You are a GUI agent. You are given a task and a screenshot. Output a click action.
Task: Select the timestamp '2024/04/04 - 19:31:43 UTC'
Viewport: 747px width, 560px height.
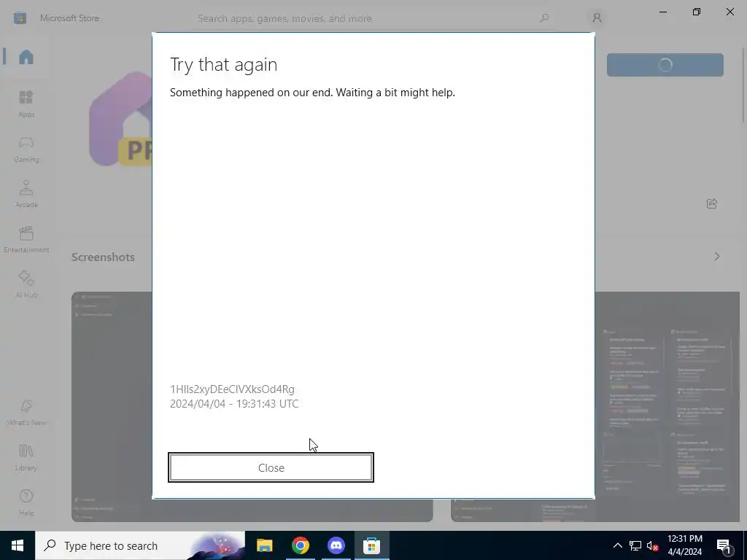pyautogui.click(x=234, y=404)
